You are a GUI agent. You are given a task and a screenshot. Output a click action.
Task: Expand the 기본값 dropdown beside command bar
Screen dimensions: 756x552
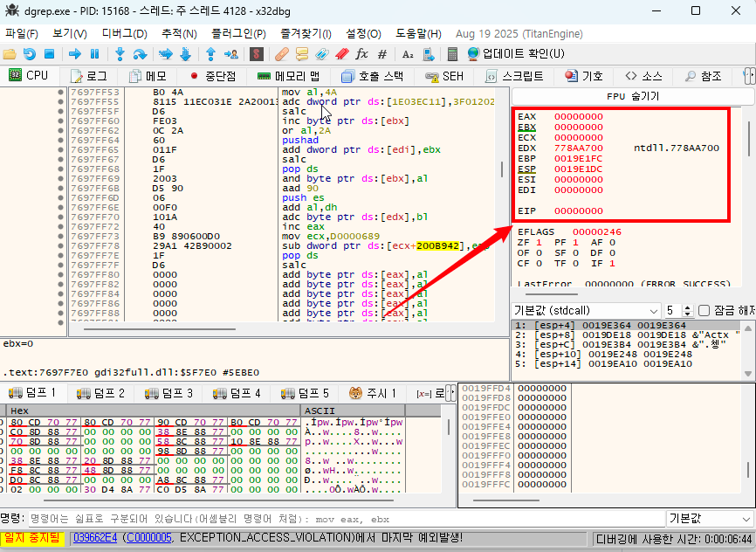(x=708, y=518)
